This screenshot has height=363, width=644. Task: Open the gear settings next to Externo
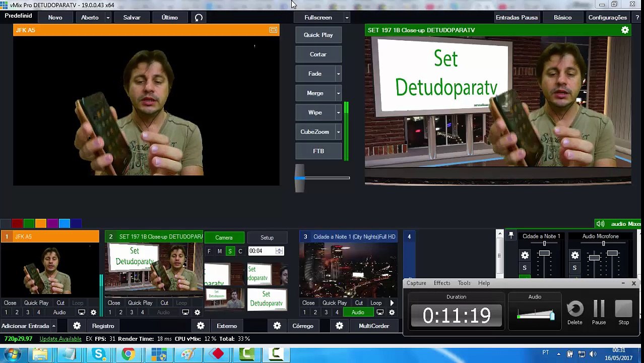(201, 326)
